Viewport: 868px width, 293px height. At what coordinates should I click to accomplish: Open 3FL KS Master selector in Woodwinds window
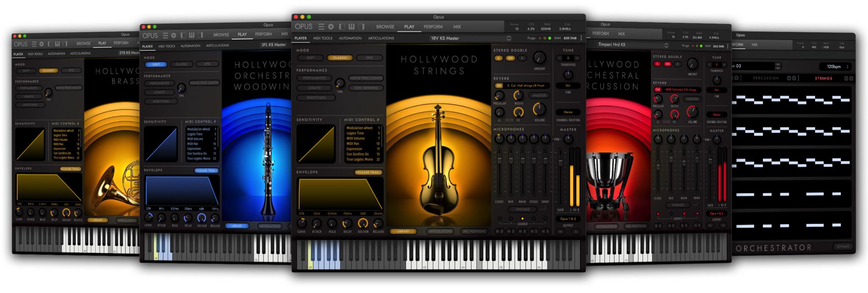pyautogui.click(x=274, y=44)
